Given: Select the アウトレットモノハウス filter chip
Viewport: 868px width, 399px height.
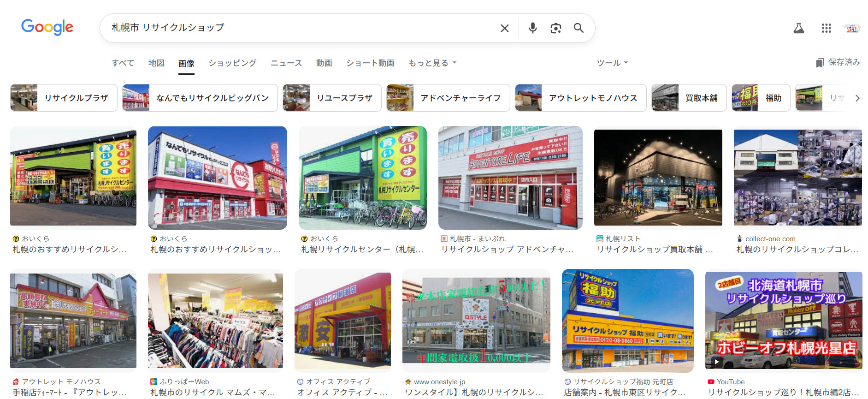Looking at the screenshot, I should [580, 98].
